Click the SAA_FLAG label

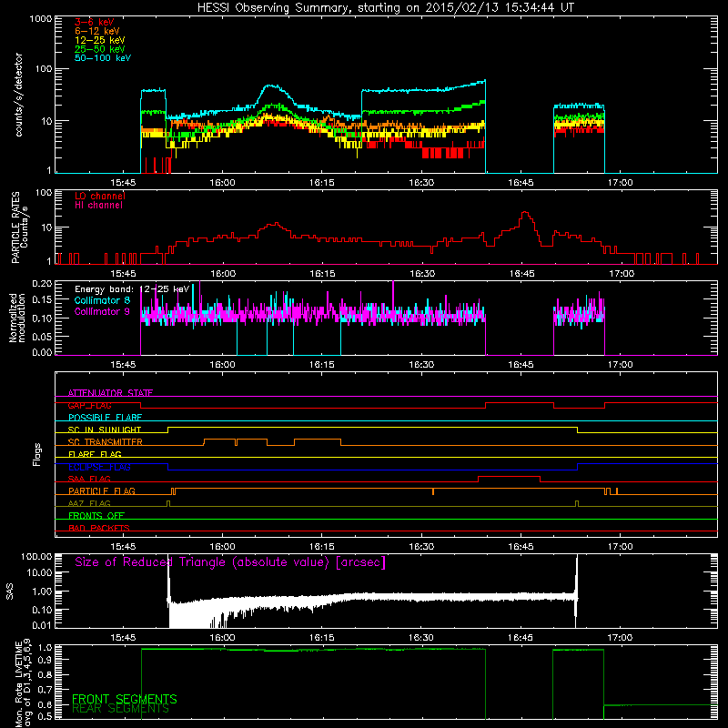pos(89,479)
